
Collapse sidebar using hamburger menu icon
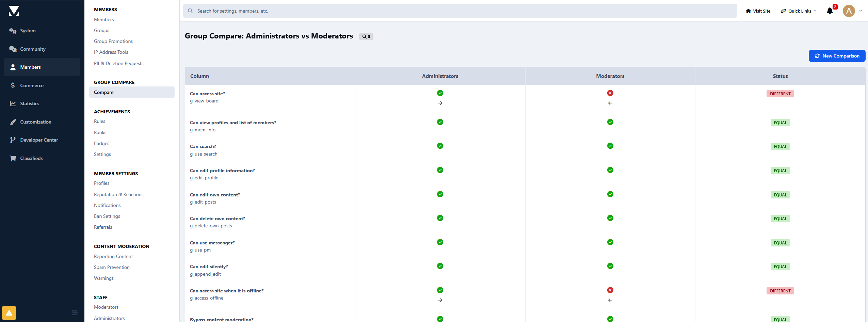coord(75,313)
